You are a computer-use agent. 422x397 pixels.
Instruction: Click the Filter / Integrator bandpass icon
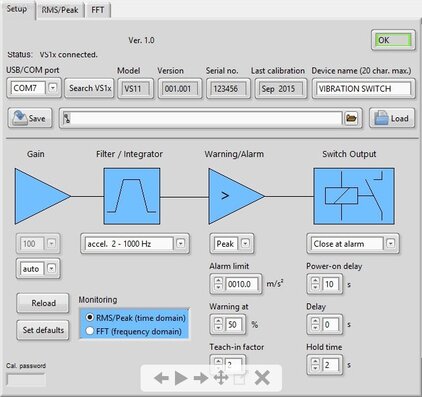pyautogui.click(x=132, y=196)
